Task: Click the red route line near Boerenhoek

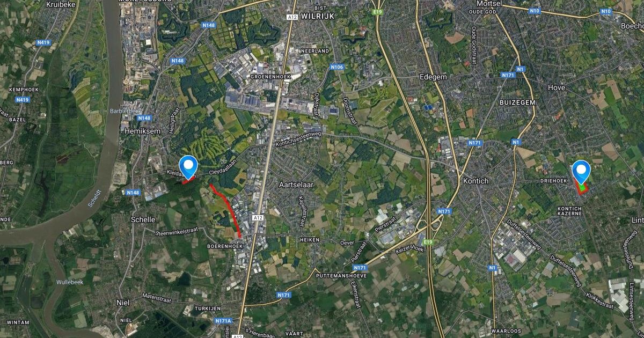Action: [x=226, y=208]
